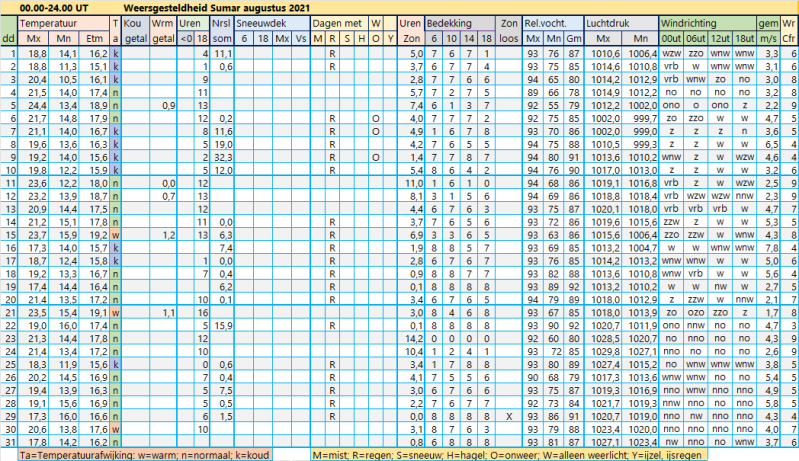Image resolution: width=799 pixels, height=461 pixels.
Task: Select the 'Etm' temperature subheader
Action: pos(98,37)
